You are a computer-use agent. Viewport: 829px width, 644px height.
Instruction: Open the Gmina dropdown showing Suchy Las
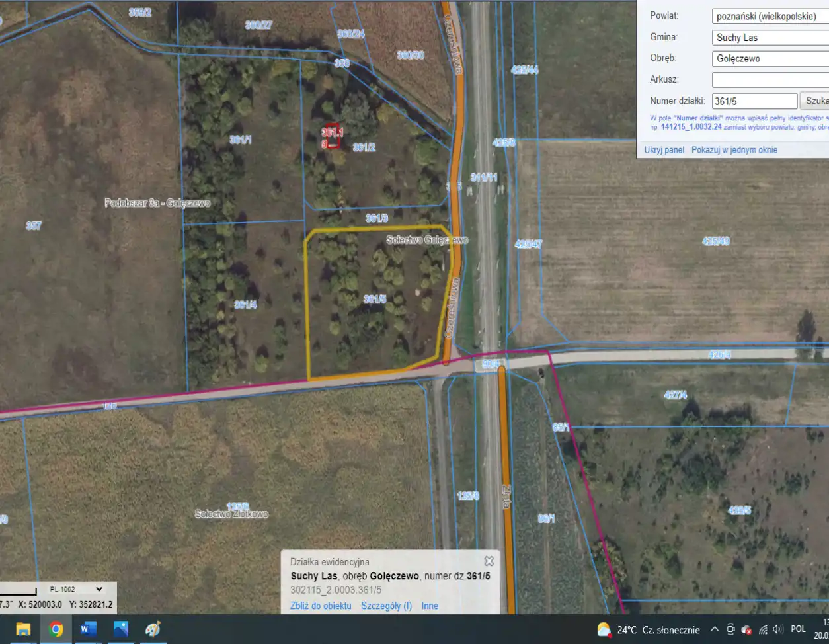coord(770,38)
